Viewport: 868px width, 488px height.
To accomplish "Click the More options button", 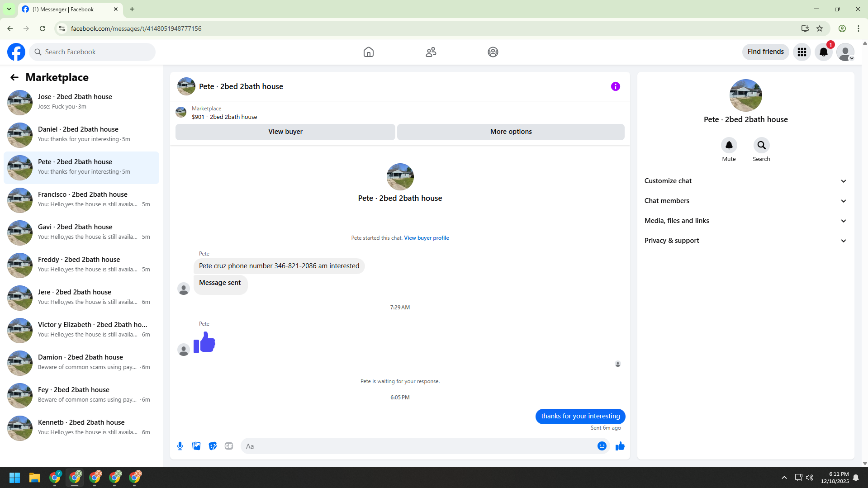I will [x=511, y=132].
